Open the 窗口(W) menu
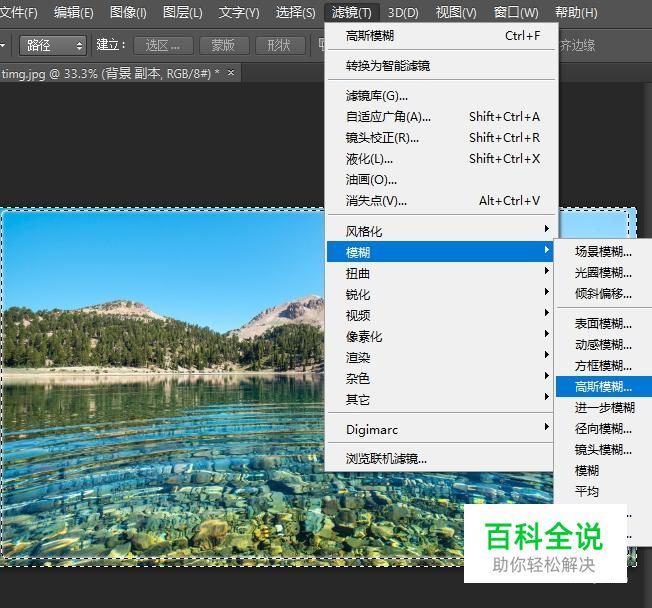Screen dimensions: 652x608 tap(516, 12)
